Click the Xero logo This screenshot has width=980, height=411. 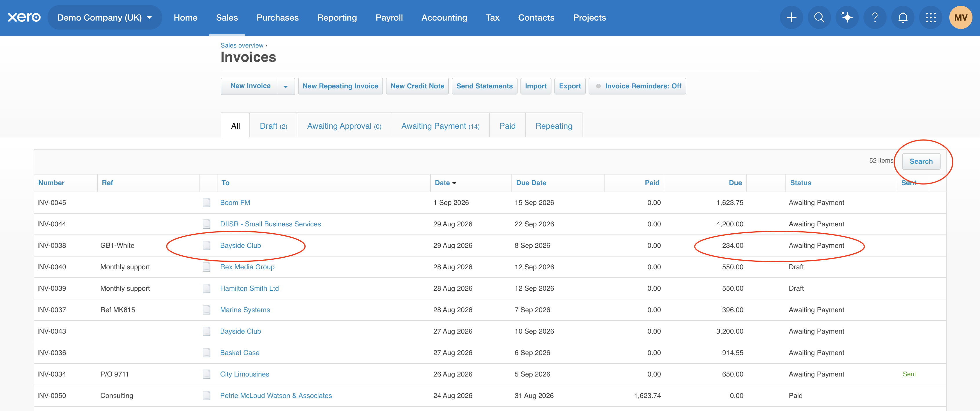[24, 17]
